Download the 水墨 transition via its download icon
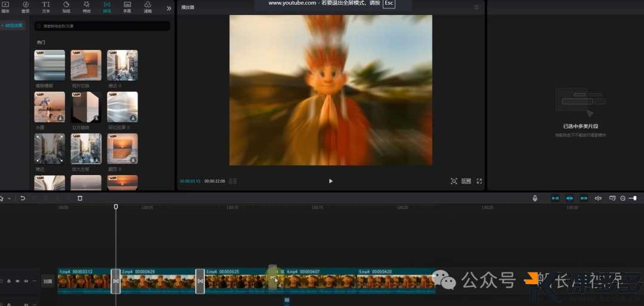The height and width of the screenshot is (306, 644). 60,118
